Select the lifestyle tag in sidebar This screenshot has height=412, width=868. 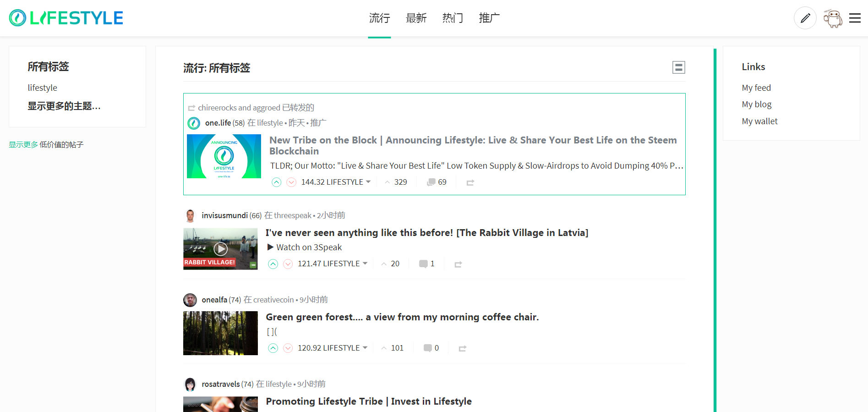click(43, 88)
